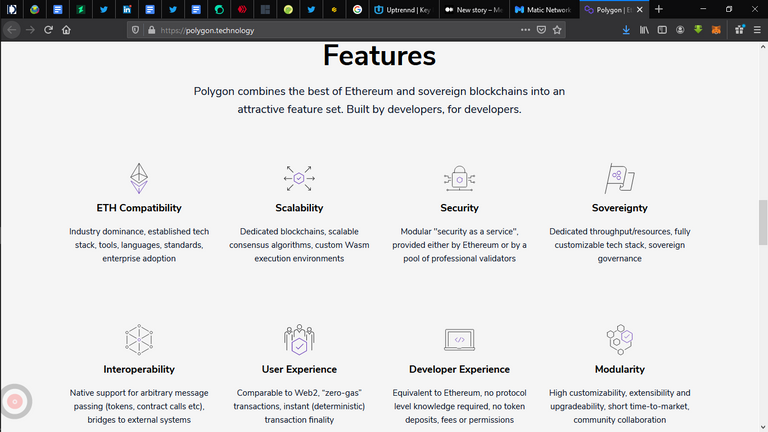Open the first pinned tab
768x432 pixels.
tap(12, 9)
